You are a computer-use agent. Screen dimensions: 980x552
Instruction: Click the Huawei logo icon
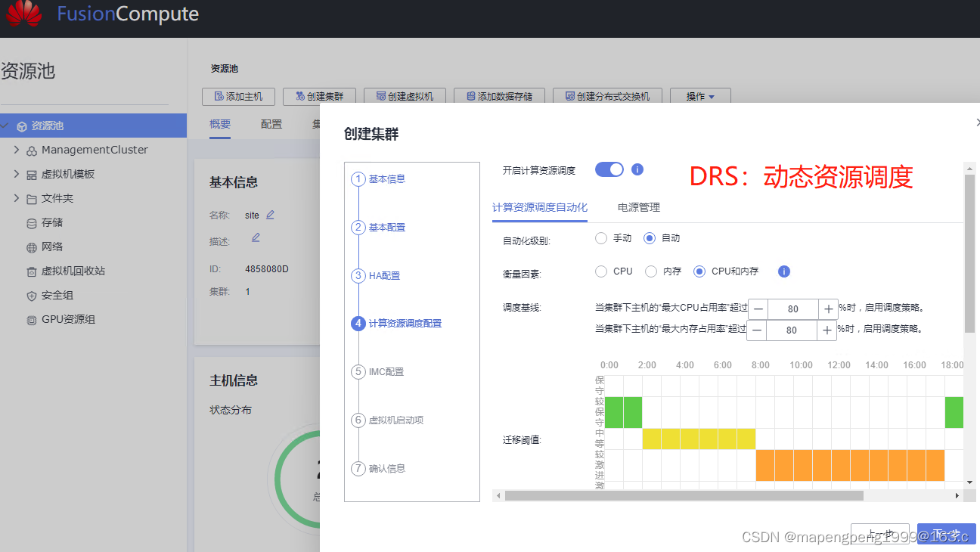[x=24, y=13]
